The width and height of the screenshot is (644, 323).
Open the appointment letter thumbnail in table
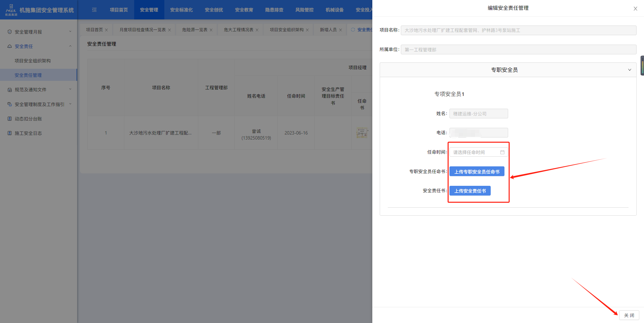362,133
